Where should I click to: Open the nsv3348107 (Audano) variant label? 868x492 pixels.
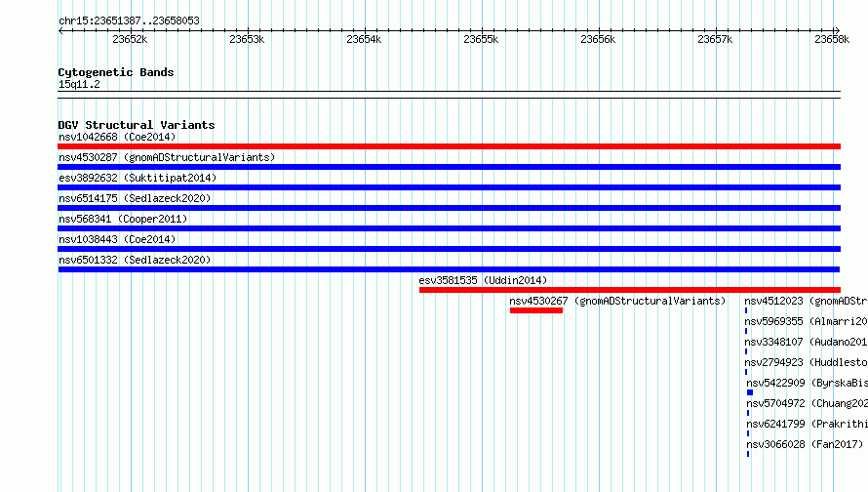click(x=806, y=342)
